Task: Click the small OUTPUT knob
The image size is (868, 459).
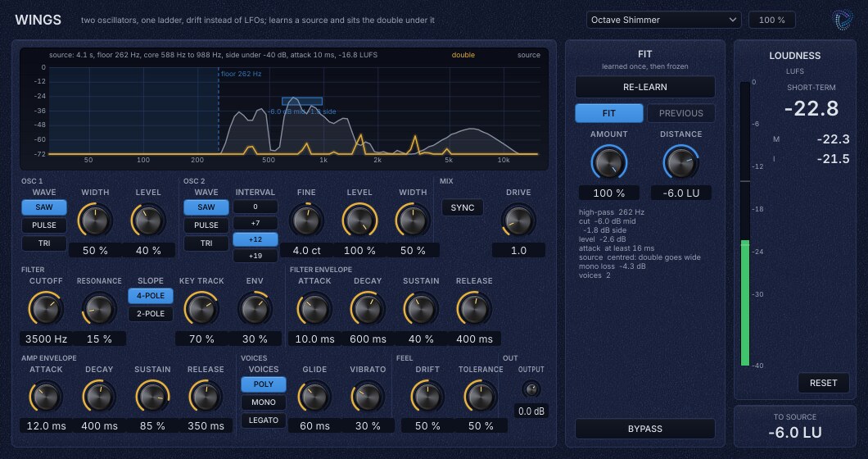Action: click(531, 389)
